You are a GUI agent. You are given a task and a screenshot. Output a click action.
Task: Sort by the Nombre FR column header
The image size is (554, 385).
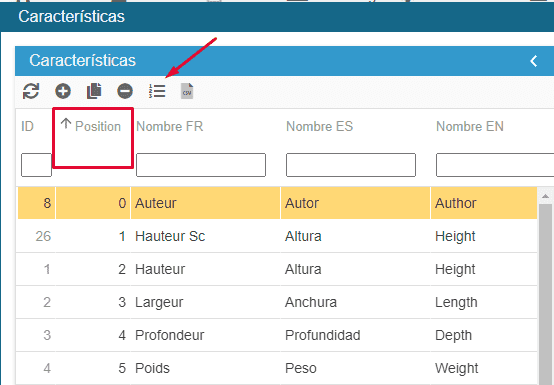pos(170,126)
